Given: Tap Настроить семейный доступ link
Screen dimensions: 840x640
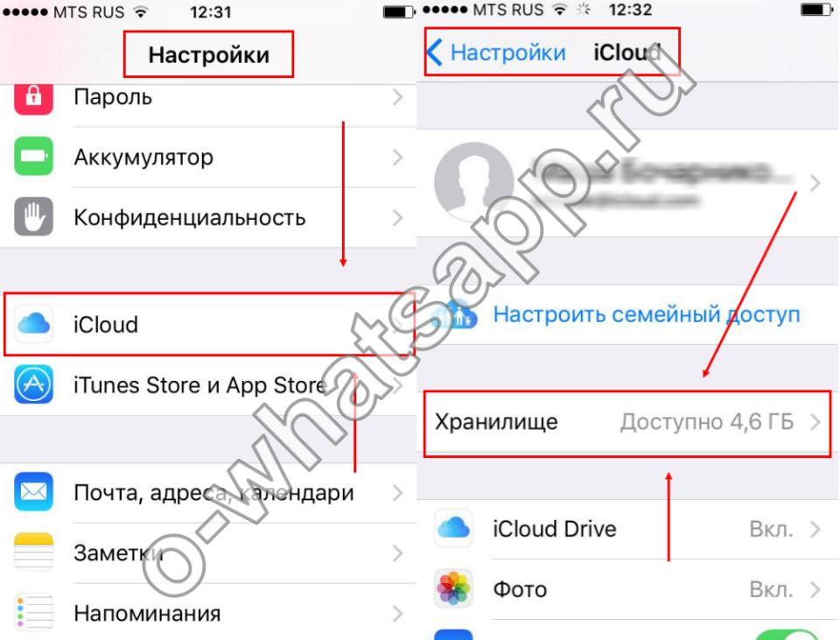Looking at the screenshot, I should pyautogui.click(x=646, y=314).
